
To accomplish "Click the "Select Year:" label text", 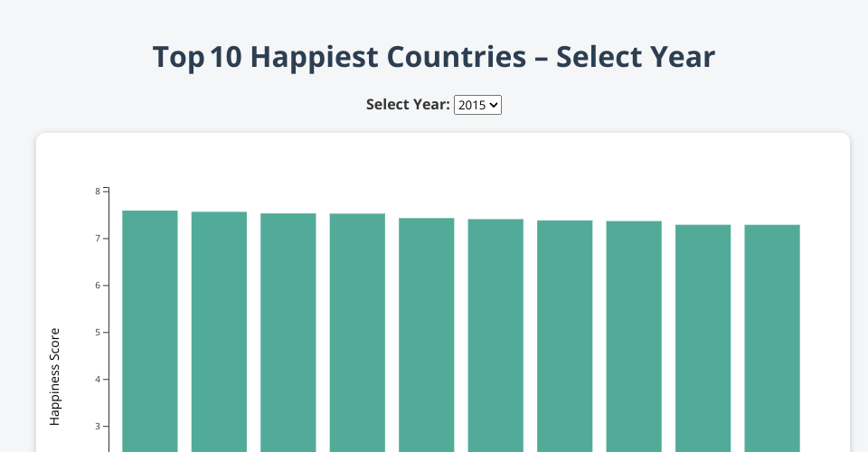I will [x=407, y=105].
